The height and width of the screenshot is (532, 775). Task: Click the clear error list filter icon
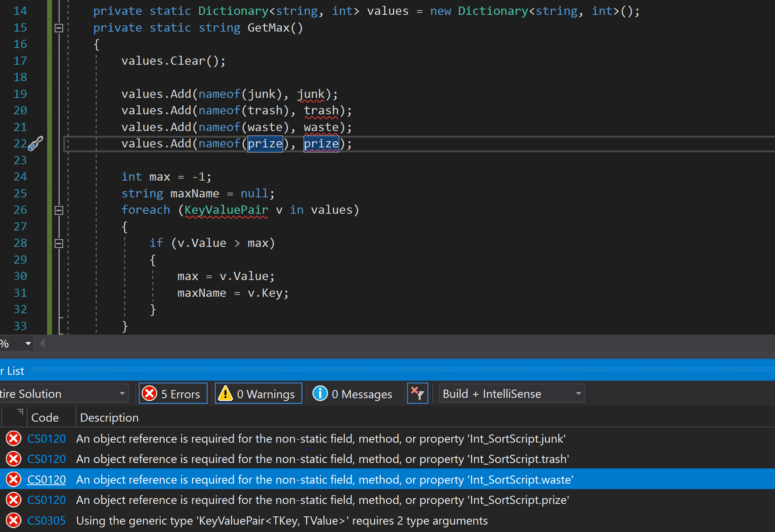[x=417, y=393]
